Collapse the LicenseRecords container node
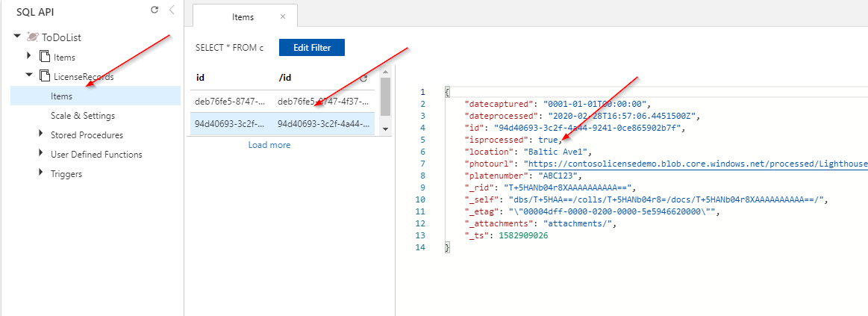This screenshot has width=868, height=316. (x=29, y=75)
